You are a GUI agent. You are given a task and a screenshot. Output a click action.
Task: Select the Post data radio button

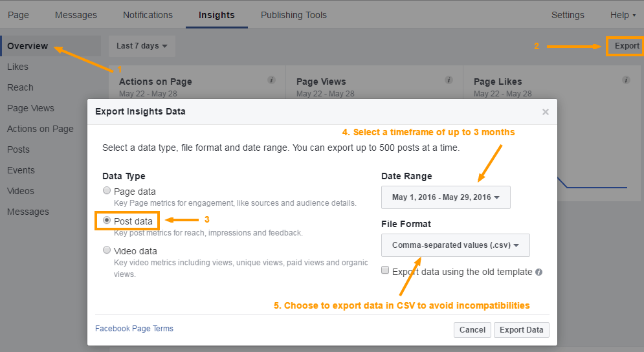pos(107,220)
